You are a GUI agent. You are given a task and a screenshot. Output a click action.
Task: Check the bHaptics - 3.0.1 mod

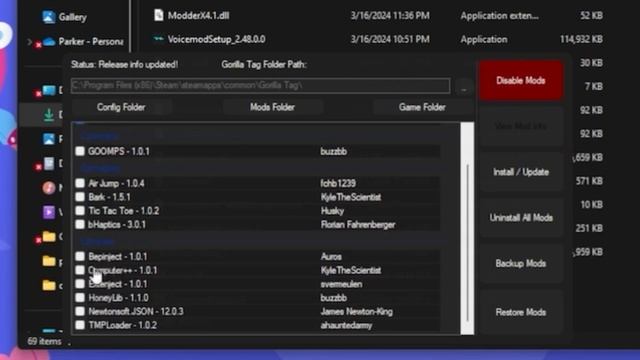80,224
